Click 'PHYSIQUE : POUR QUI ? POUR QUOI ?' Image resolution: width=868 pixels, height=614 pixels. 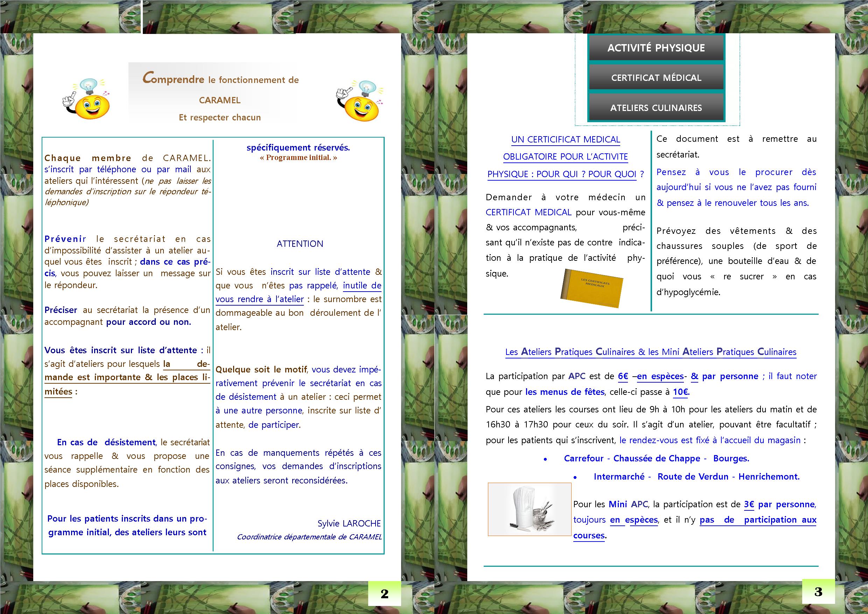click(566, 174)
